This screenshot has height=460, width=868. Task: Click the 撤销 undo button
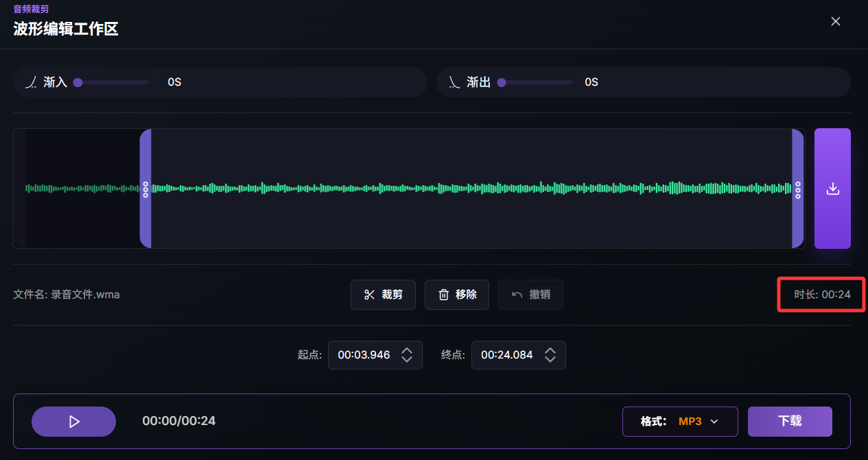coord(530,295)
